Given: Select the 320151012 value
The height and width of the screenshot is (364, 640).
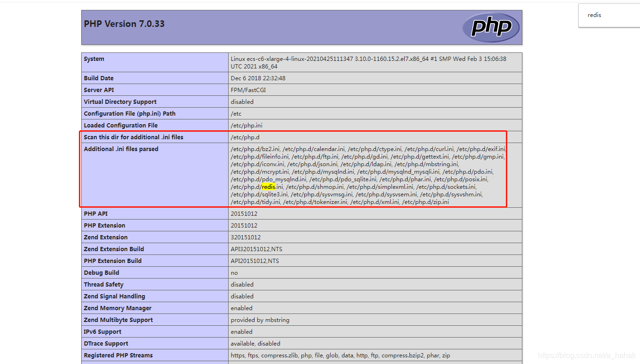Looking at the screenshot, I should click(x=246, y=237).
